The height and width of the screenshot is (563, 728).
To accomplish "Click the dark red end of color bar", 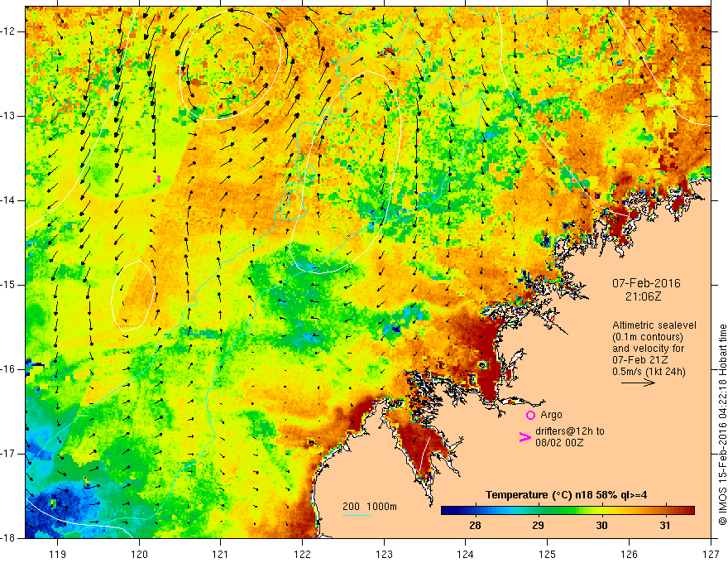I will [x=689, y=510].
